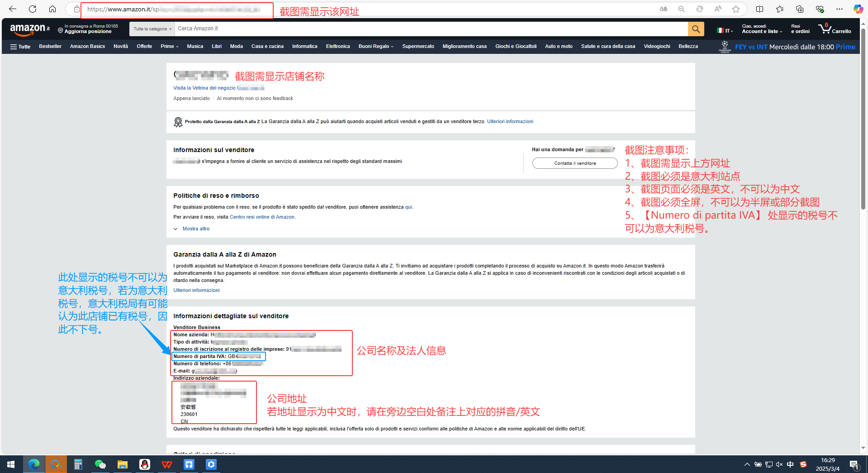Open the IT language selector dropdown

click(x=725, y=30)
